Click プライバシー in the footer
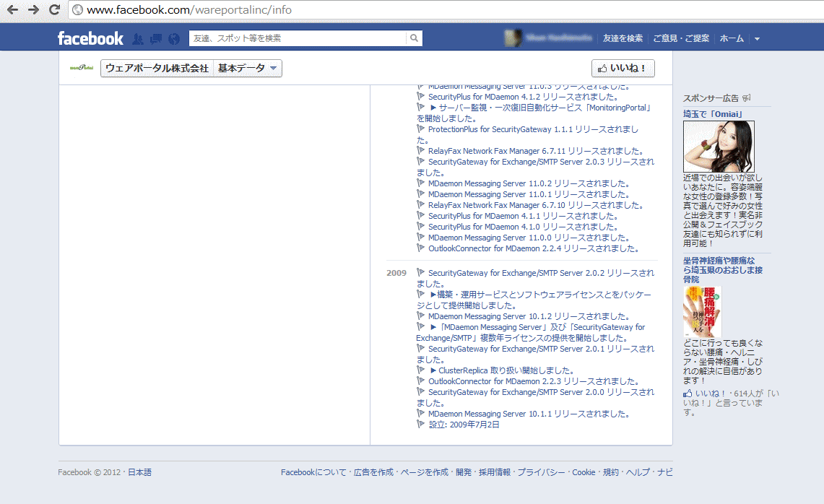This screenshot has height=504, width=824. 542,472
